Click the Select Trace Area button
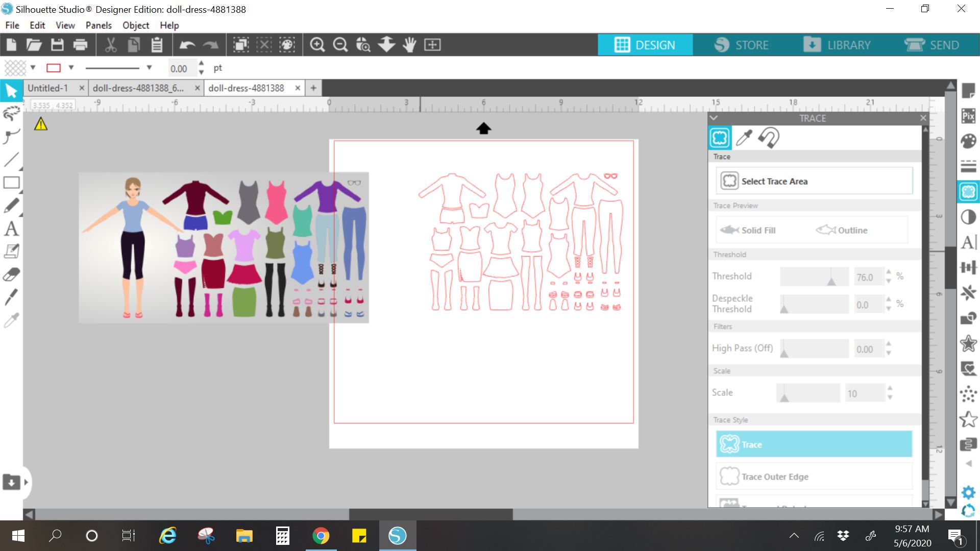 pyautogui.click(x=814, y=181)
